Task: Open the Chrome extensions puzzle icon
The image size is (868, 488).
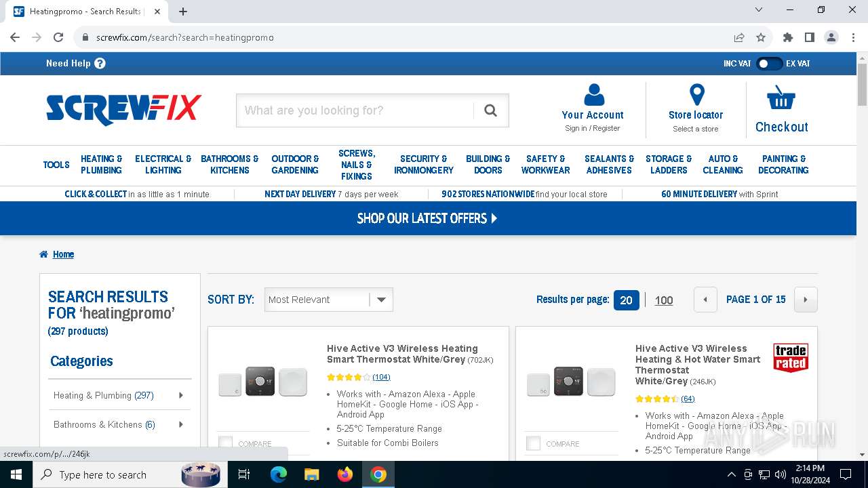Action: (788, 37)
